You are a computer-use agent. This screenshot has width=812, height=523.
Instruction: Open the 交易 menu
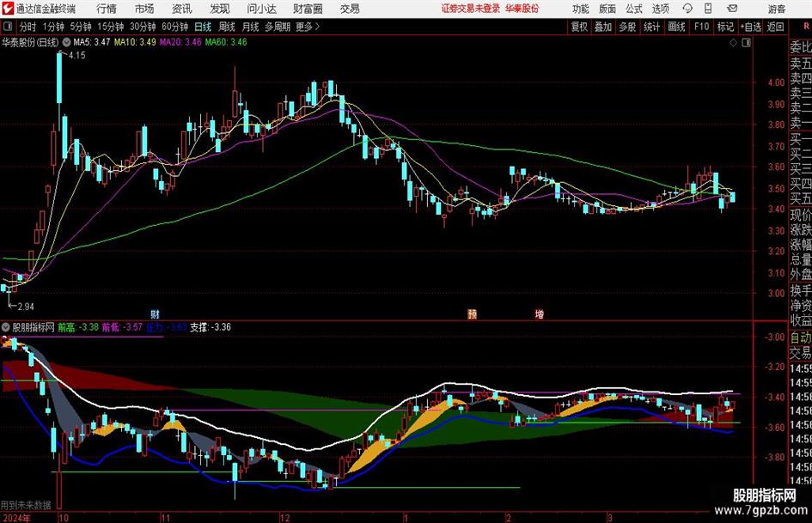pos(350,9)
